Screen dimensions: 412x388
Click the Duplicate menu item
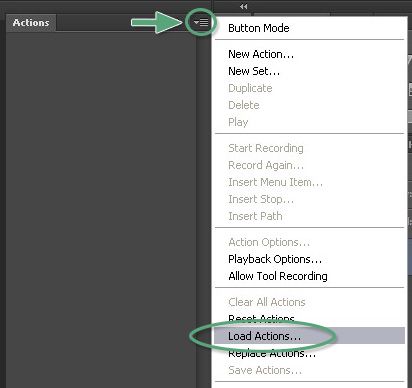[x=250, y=88]
